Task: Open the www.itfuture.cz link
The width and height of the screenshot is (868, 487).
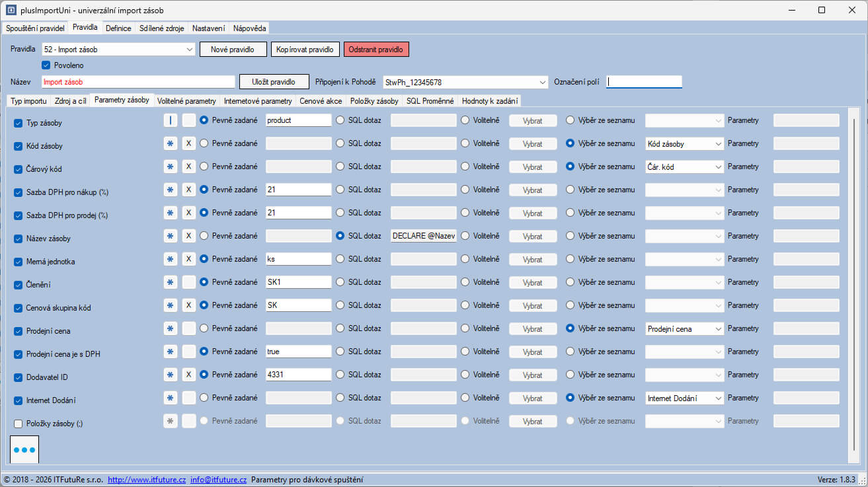Action: [x=146, y=480]
